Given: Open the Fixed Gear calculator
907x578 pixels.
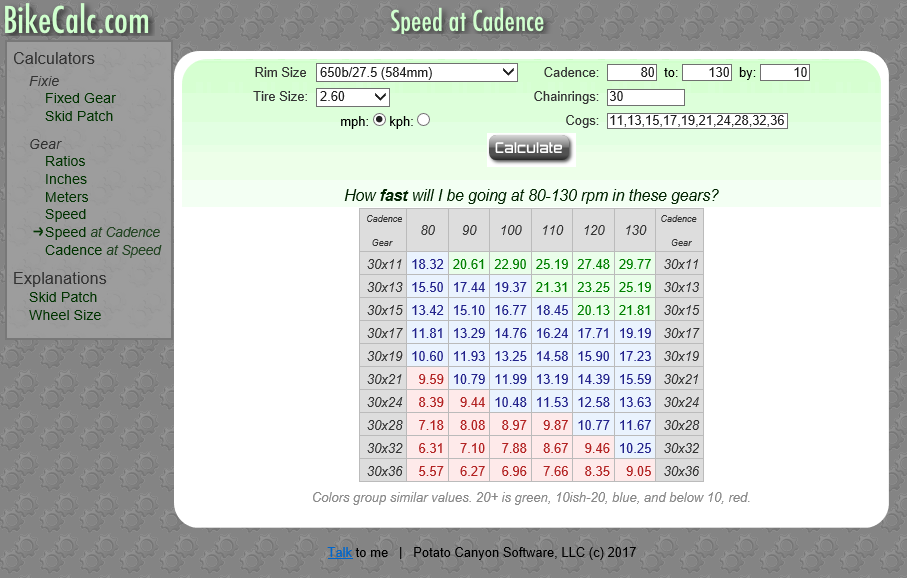Looking at the screenshot, I should pos(80,98).
